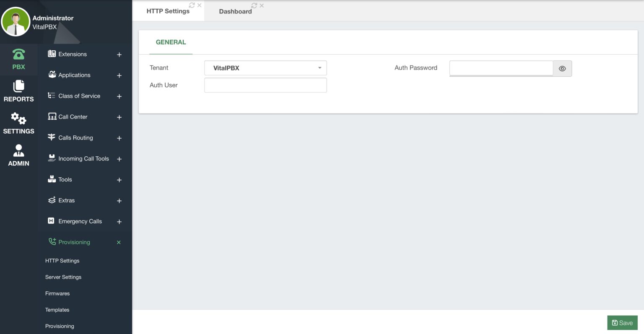The width and height of the screenshot is (644, 334).
Task: Focus the Auth Password input field
Action: 501,68
